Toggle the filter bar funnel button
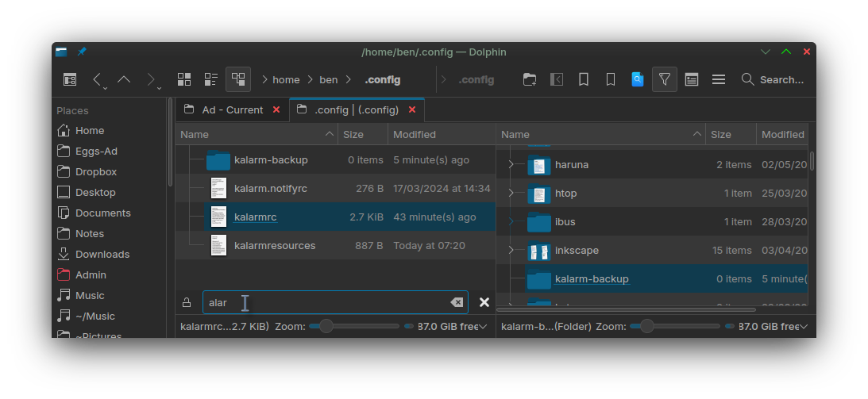 tap(664, 79)
